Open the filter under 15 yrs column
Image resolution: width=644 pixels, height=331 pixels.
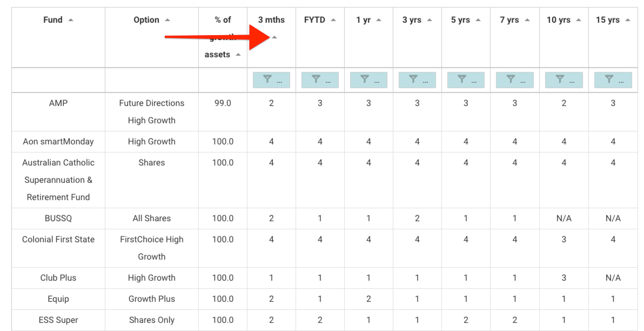tap(613, 80)
